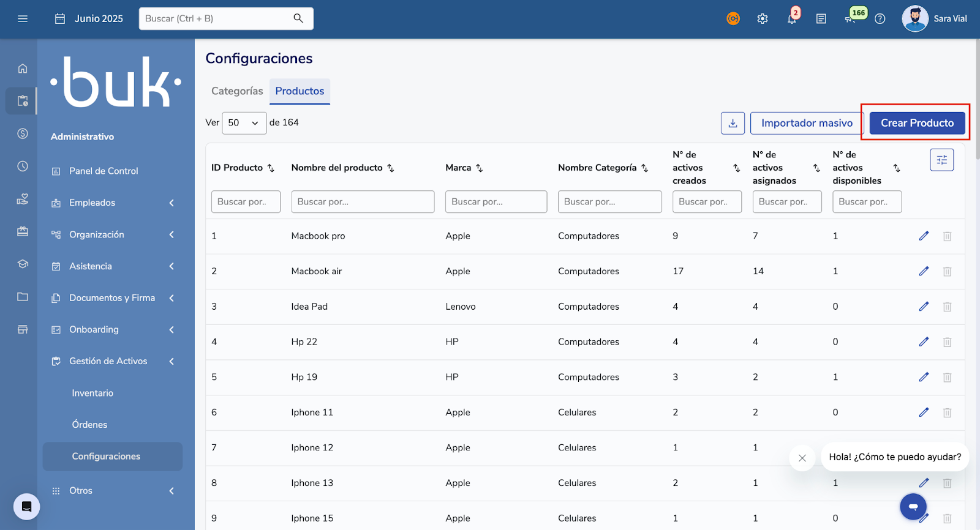Delete the Idea Pad product row
The width and height of the screenshot is (980, 530).
(947, 307)
